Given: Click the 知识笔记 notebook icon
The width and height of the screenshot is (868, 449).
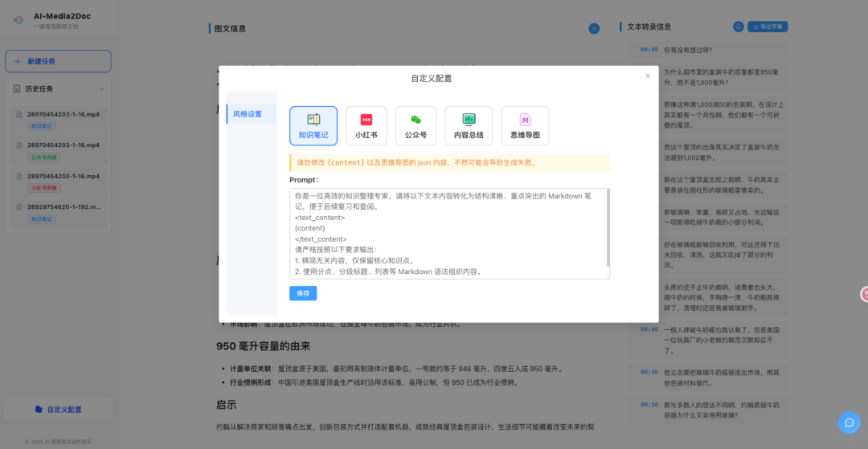Looking at the screenshot, I should (x=313, y=120).
